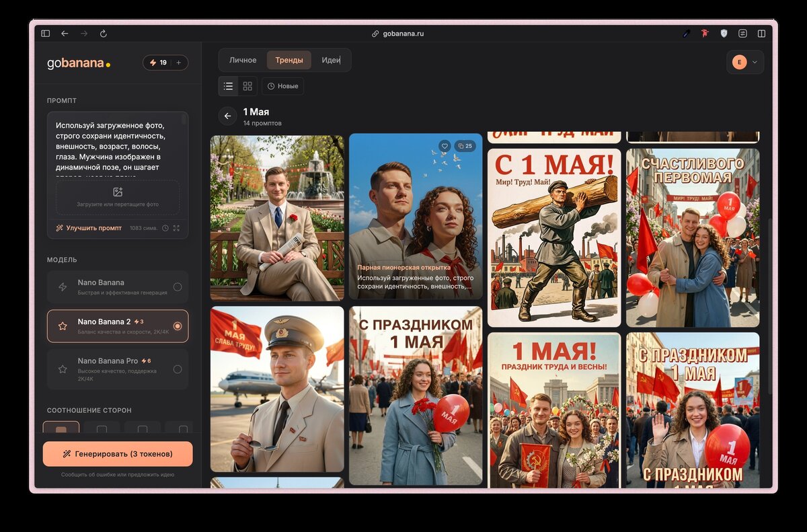This screenshot has height=532, width=807.
Task: Choose the first highlighted aspect ratio option
Action: coord(61,428)
